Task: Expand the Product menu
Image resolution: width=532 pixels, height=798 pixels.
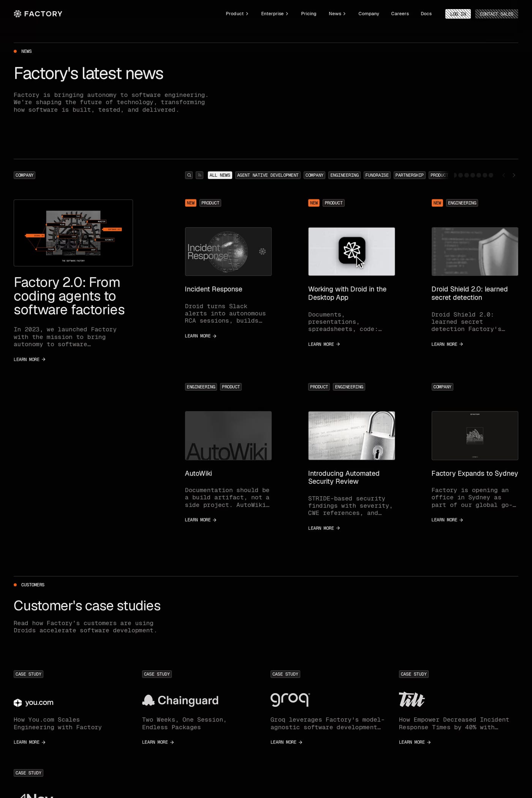Action: (237, 14)
